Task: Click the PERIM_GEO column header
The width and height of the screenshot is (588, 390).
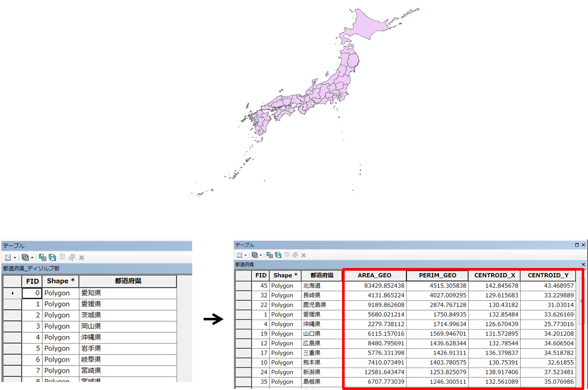Action: (437, 275)
